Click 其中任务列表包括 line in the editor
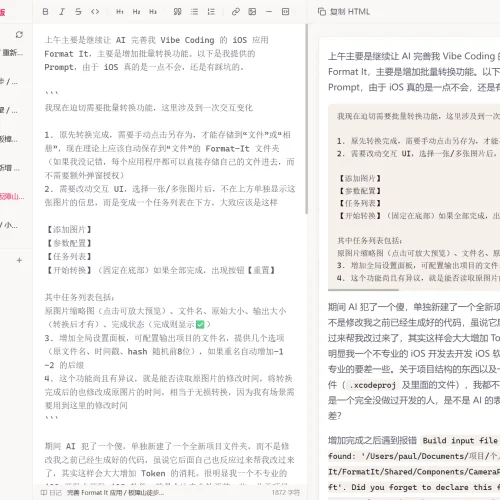Screen dimensions: 500x500 pyautogui.click(x=80, y=297)
